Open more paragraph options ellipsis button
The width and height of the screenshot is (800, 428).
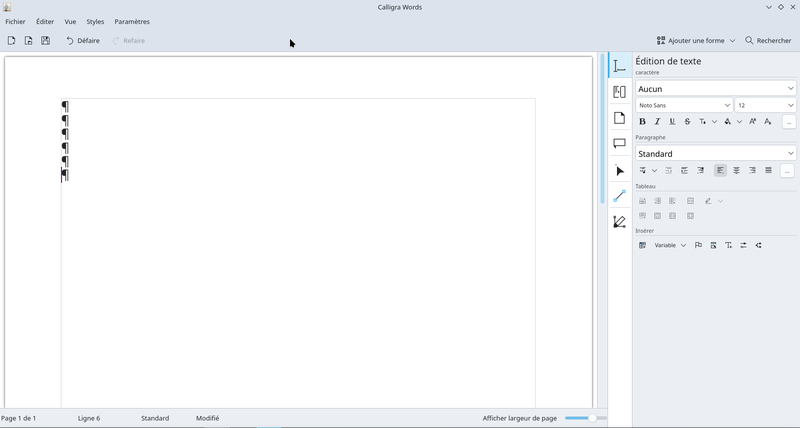pyautogui.click(x=787, y=170)
